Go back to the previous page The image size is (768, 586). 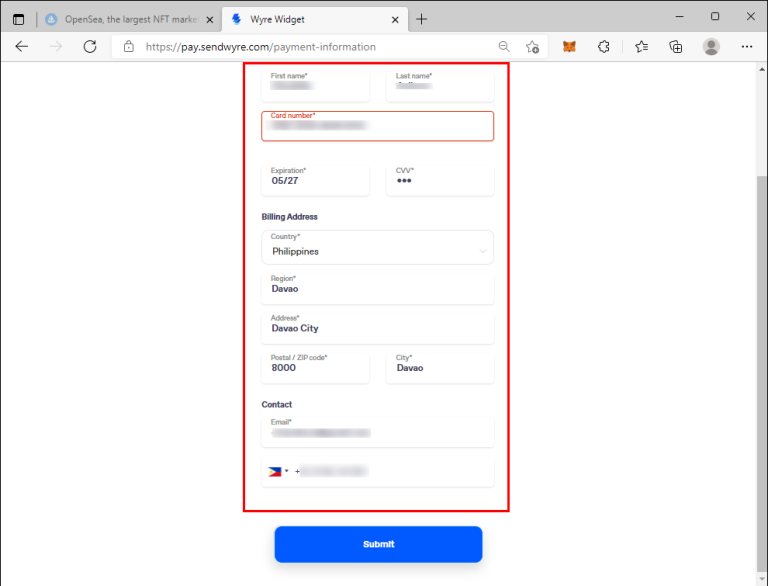tap(22, 46)
